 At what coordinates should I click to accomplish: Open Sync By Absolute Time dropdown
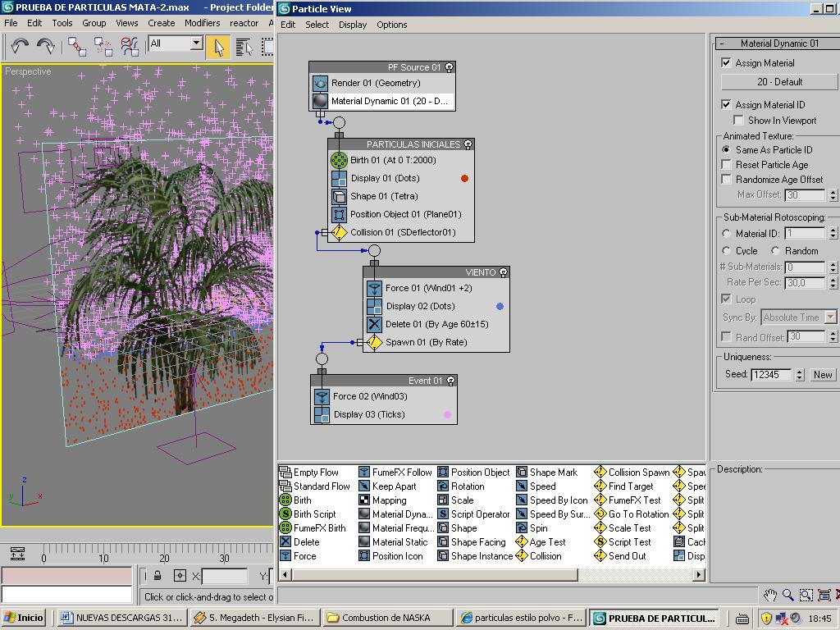pyautogui.click(x=830, y=317)
